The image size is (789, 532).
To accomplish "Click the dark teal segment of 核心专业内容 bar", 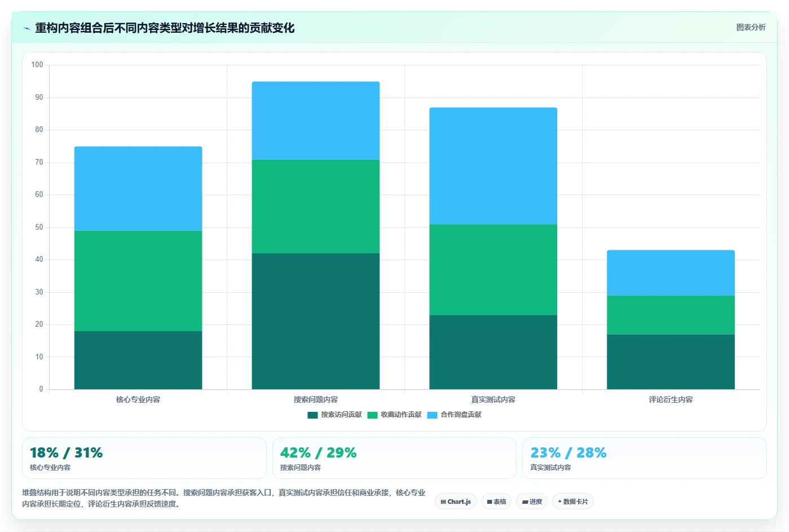I will point(138,360).
